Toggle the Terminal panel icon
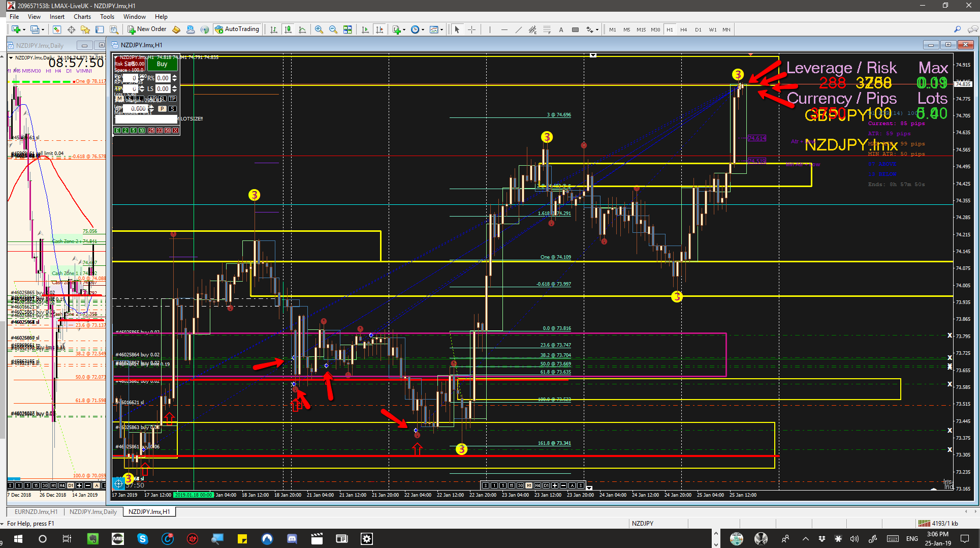Screen dimensions: 980x548 100,29
